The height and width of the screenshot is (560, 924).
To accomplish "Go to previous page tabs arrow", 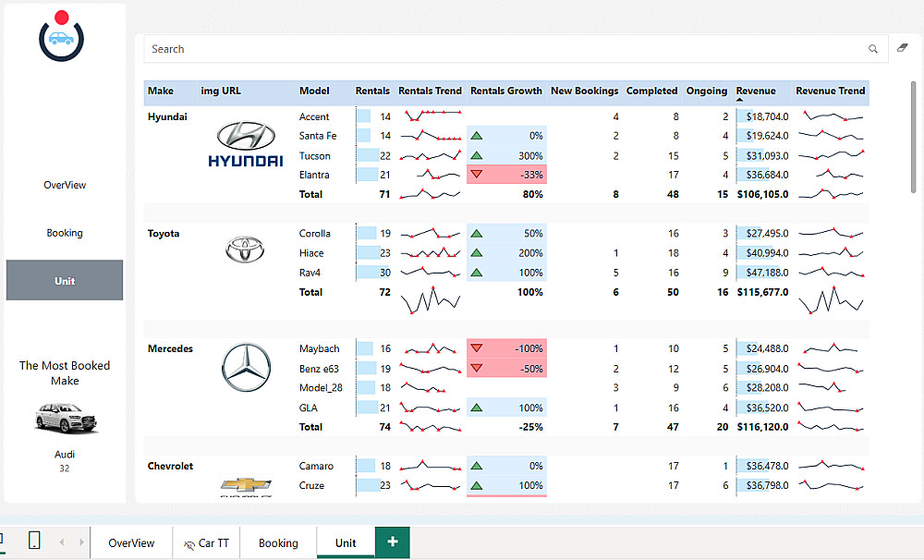I will pyautogui.click(x=62, y=542).
